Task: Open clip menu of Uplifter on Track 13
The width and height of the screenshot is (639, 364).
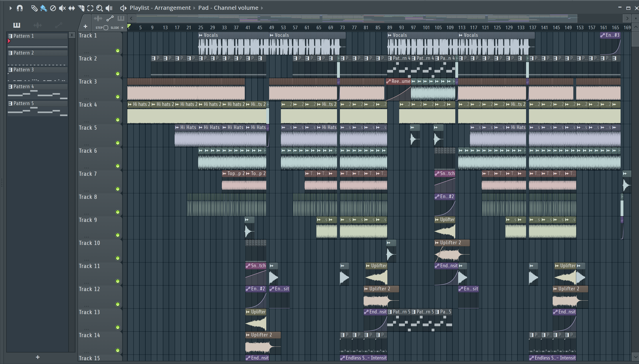Action: tap(248, 312)
